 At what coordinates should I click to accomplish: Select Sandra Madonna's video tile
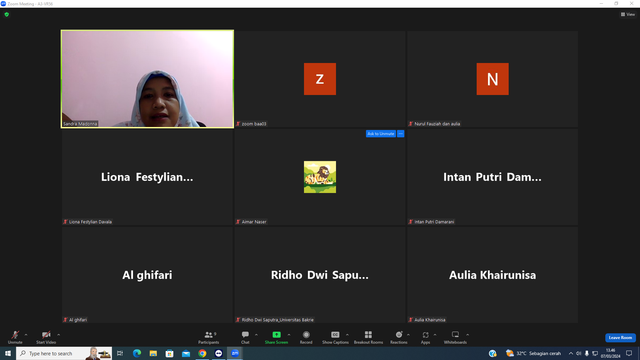(147, 79)
